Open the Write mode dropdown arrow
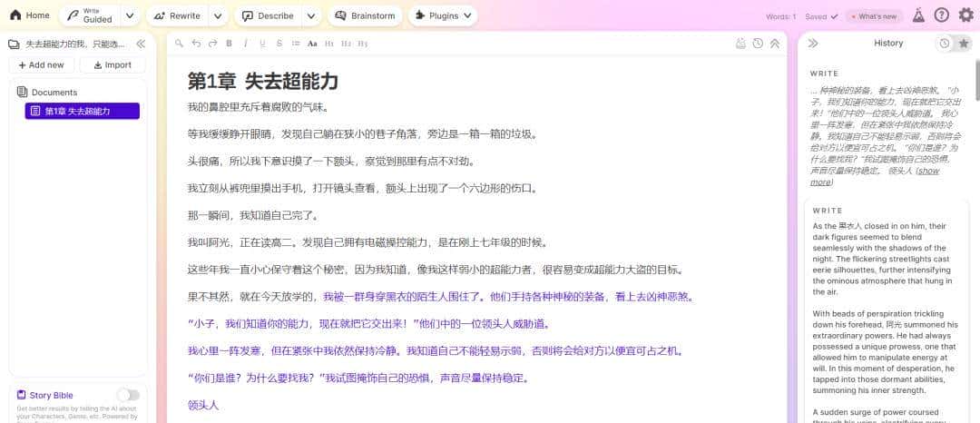 click(130, 15)
